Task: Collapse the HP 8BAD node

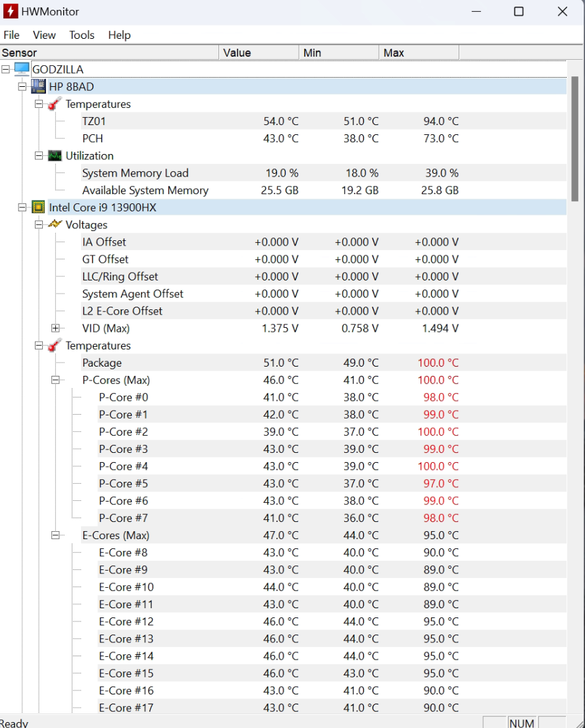Action: [x=22, y=86]
